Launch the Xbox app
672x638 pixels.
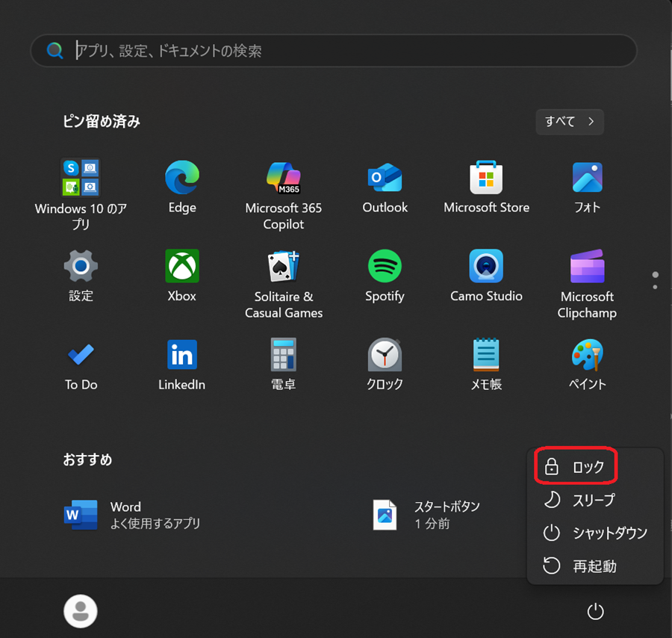pos(182,266)
